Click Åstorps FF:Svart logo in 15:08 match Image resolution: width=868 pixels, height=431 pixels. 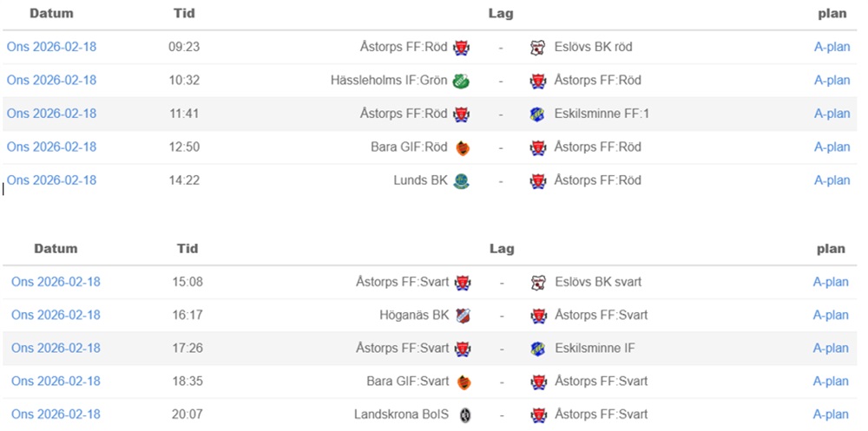pos(464,283)
